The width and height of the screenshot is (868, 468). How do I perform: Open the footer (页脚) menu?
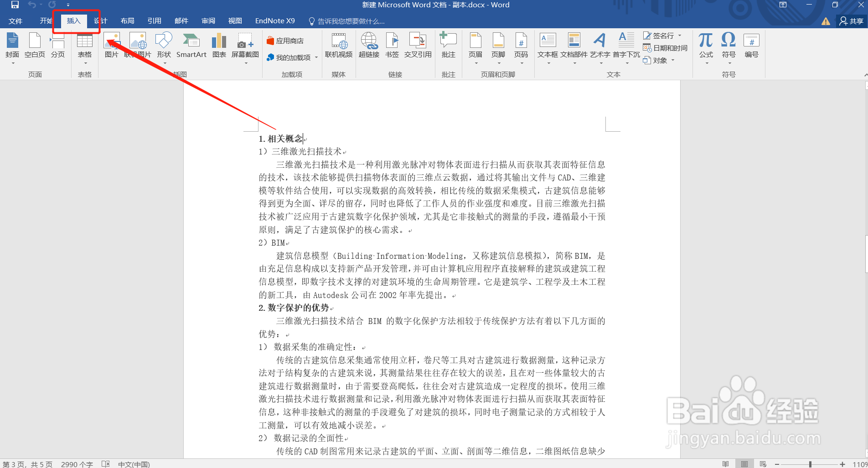[498, 47]
